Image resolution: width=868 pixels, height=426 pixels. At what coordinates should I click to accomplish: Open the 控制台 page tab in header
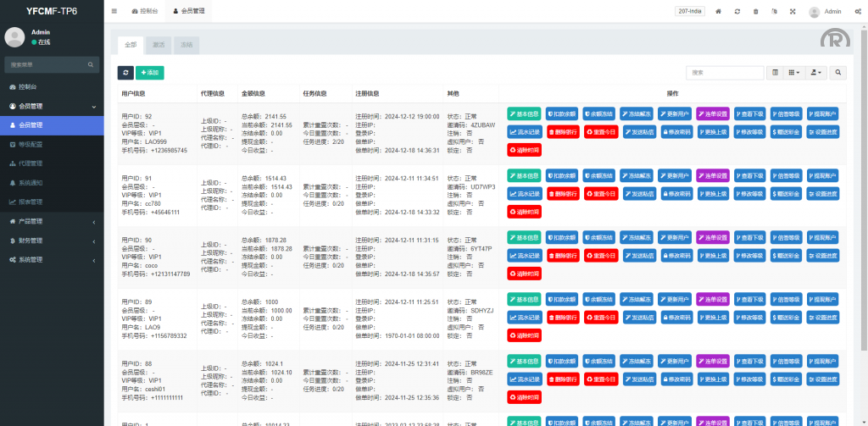click(x=145, y=12)
